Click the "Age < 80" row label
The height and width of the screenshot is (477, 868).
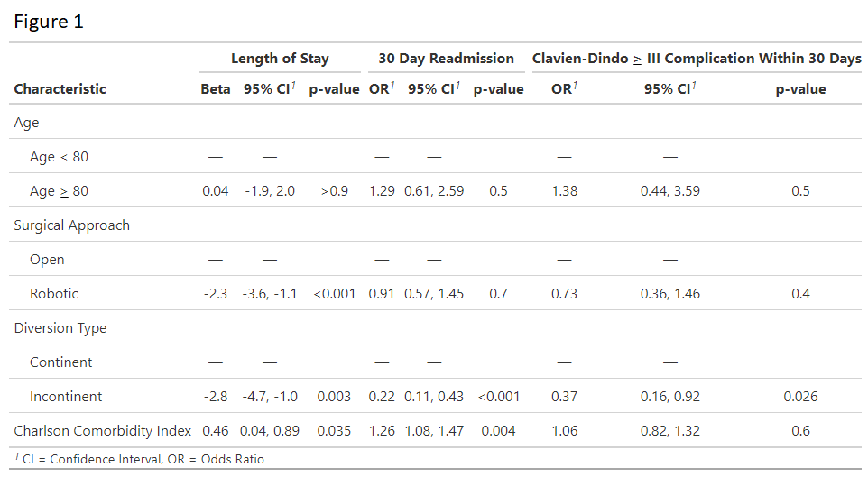click(59, 157)
